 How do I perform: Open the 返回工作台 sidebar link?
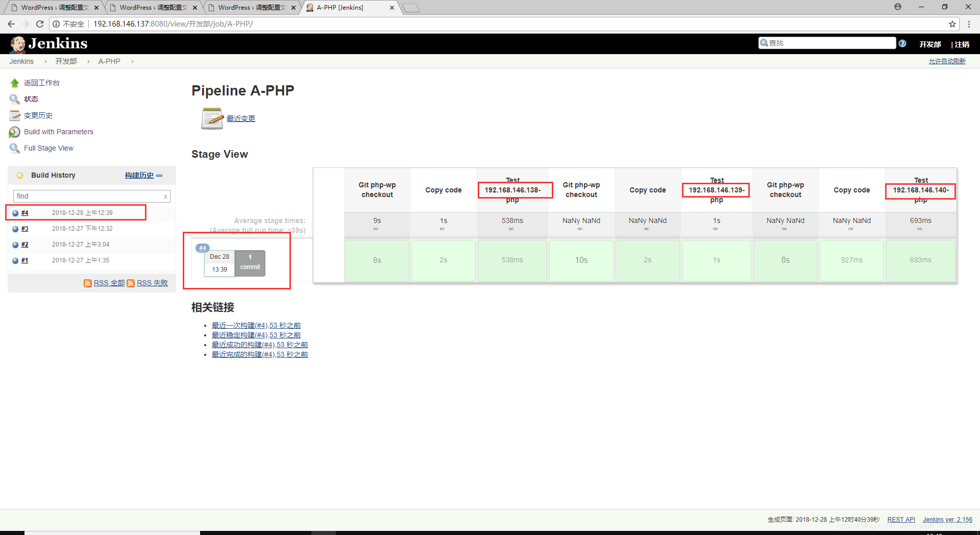coord(42,83)
